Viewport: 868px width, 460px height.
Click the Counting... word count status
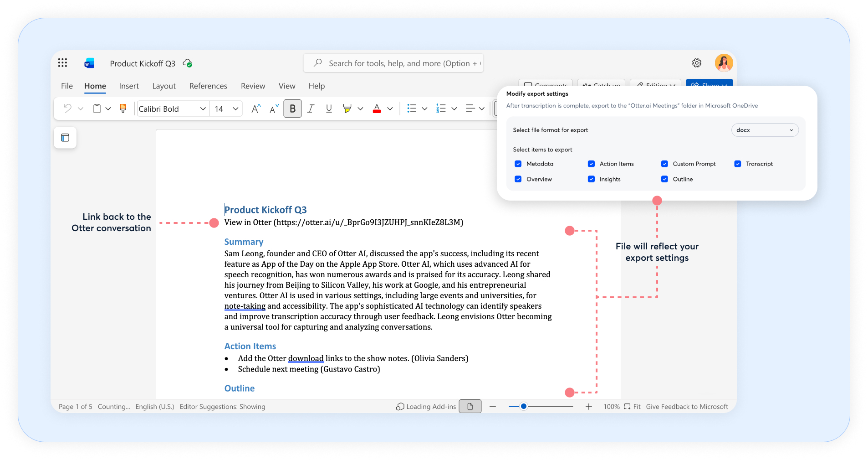[114, 406]
